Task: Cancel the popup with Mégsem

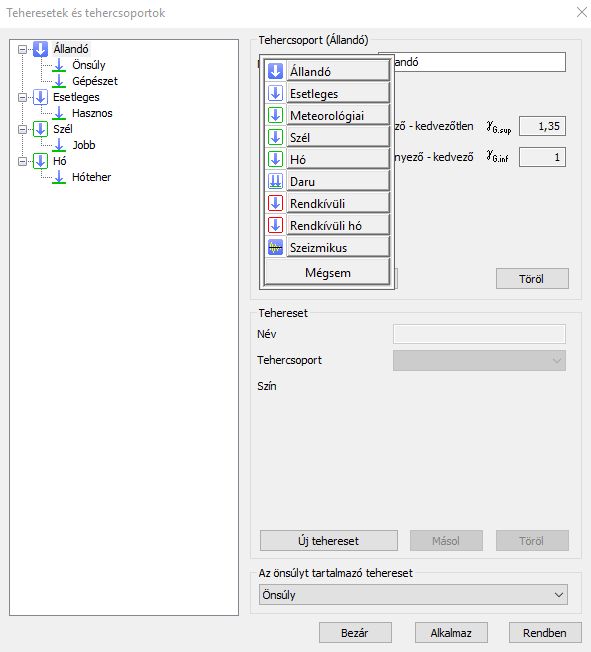Action: 327,273
